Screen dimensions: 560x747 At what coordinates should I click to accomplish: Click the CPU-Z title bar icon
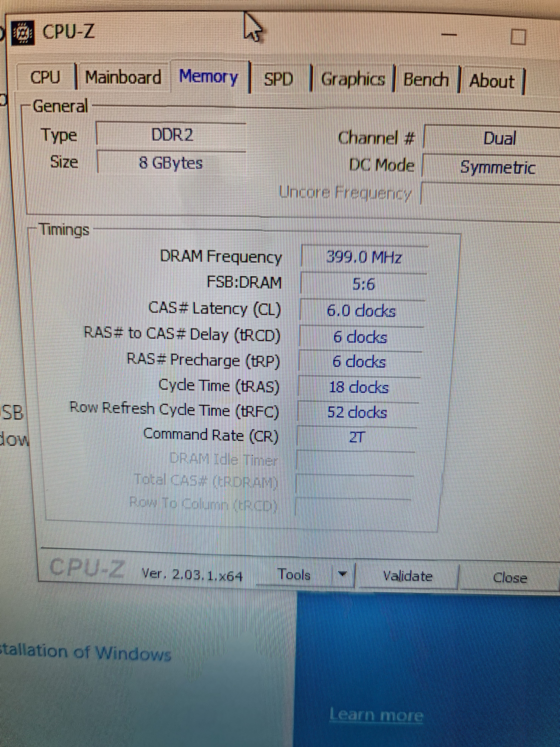[23, 33]
